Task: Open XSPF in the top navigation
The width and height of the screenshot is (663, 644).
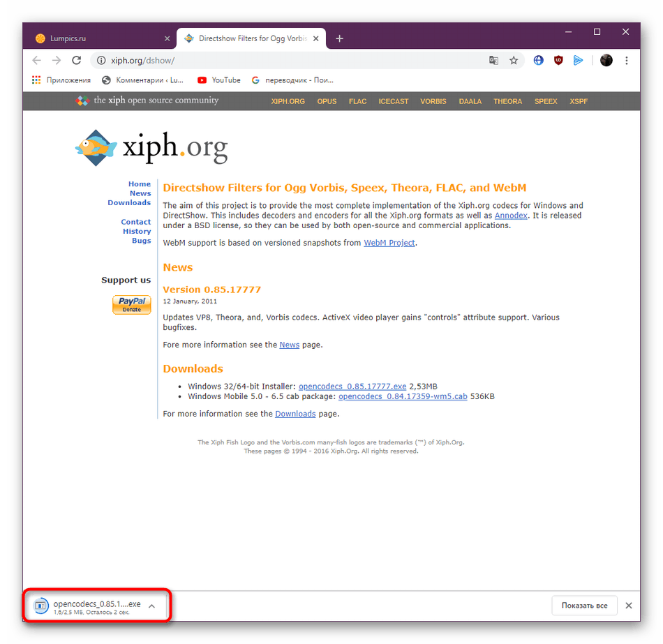Action: pos(579,101)
